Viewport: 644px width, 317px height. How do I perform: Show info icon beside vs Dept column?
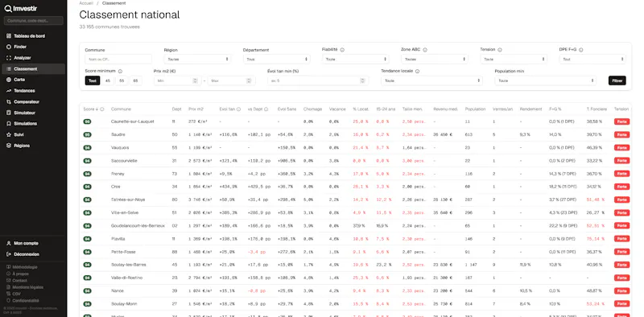pyautogui.click(x=266, y=109)
